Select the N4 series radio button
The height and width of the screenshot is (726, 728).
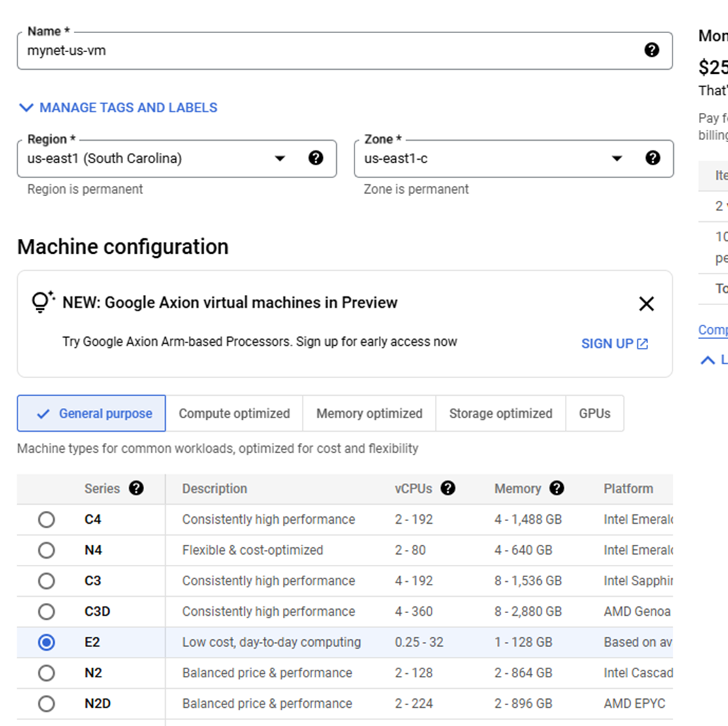[x=47, y=550]
